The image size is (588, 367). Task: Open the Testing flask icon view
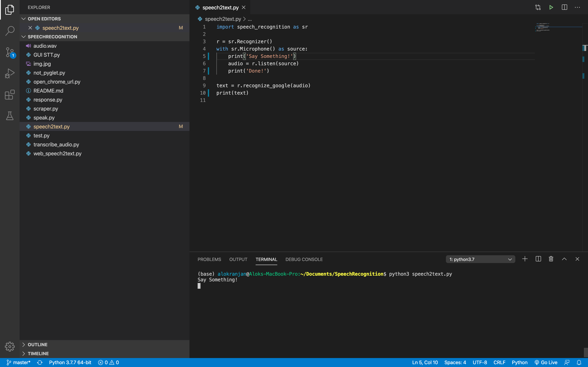[x=10, y=116]
